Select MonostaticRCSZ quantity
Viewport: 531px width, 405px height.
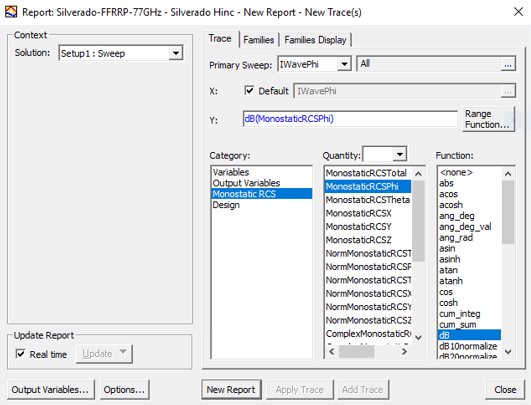point(368,240)
